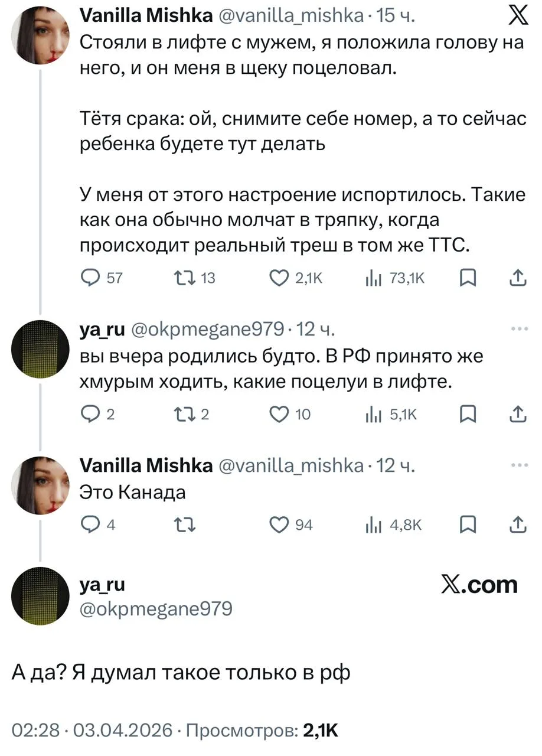
Task: Bookmark the ya_ru reply tweet
Action: [468, 415]
